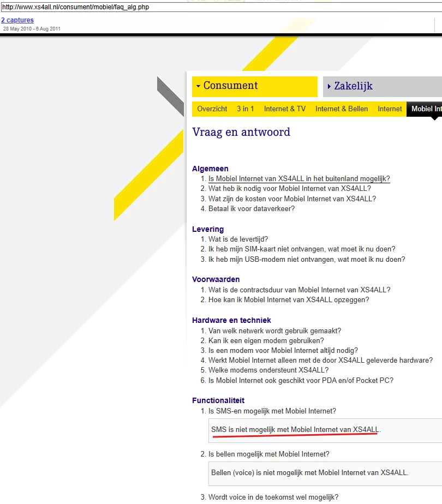Open the 2 captures link
Image resolution: width=442 pixels, height=504 pixels.
click(x=17, y=20)
